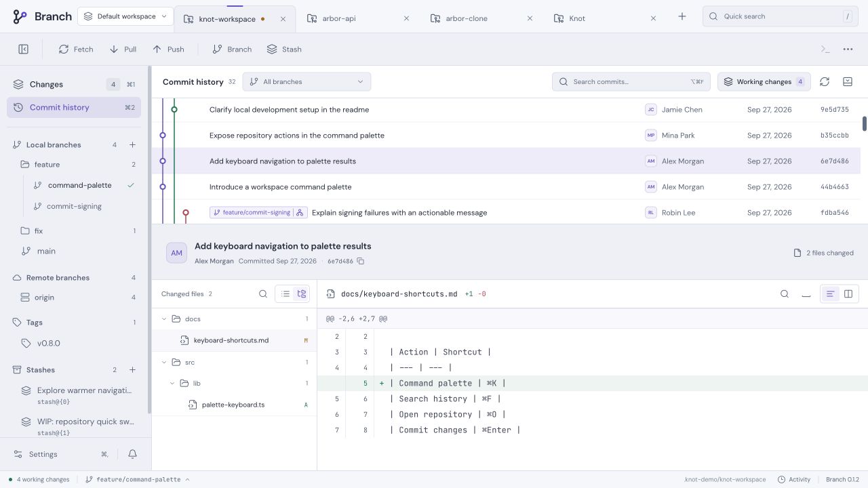Copy the commit hash 6e7d486
This screenshot has height=488, width=868.
tap(361, 262)
